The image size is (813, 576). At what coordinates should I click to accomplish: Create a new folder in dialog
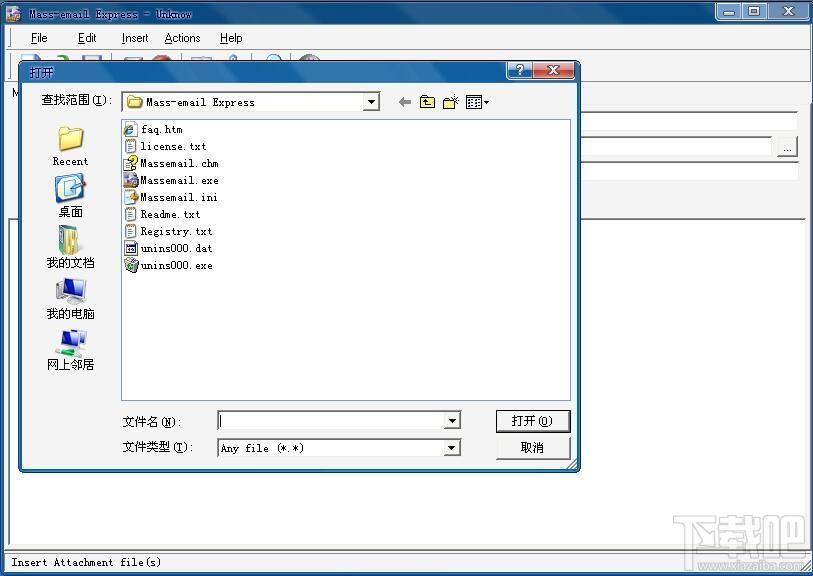point(451,102)
